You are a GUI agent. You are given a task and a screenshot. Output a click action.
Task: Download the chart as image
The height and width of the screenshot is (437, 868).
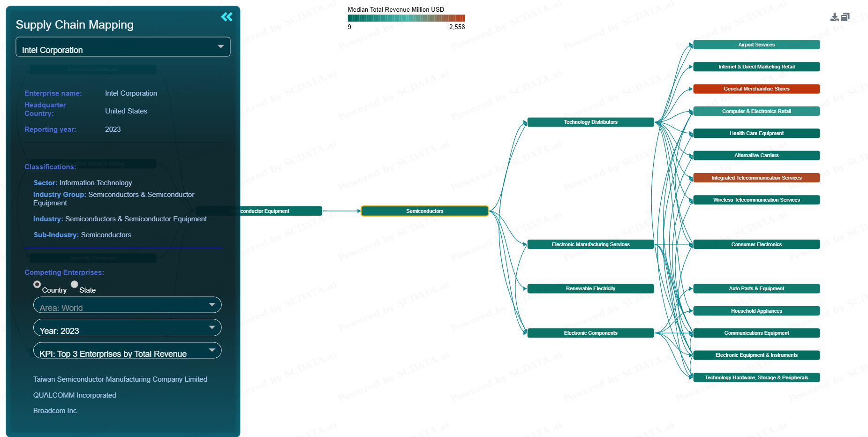(834, 17)
